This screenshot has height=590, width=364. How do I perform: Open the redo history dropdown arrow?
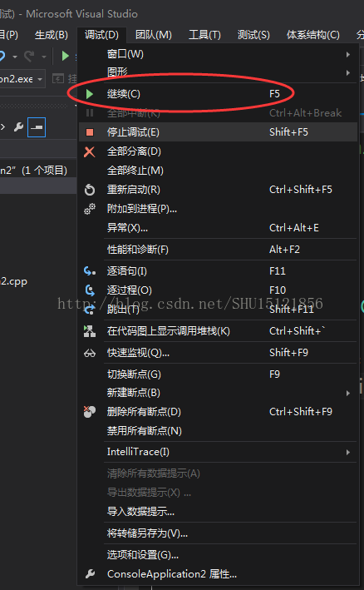[x=43, y=57]
